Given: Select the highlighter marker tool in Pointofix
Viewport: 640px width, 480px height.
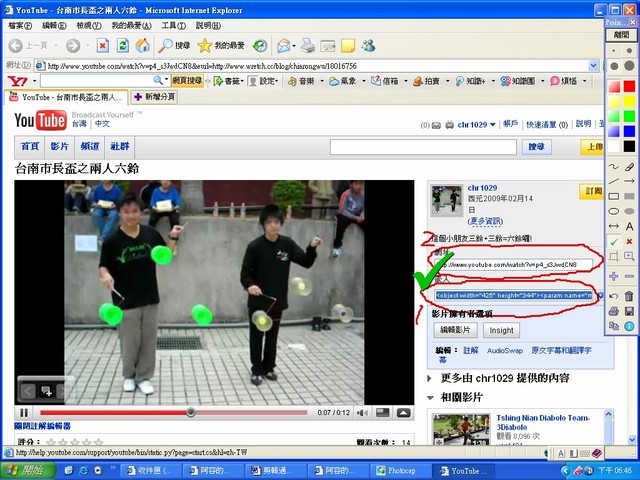Looking at the screenshot, I should tap(629, 167).
